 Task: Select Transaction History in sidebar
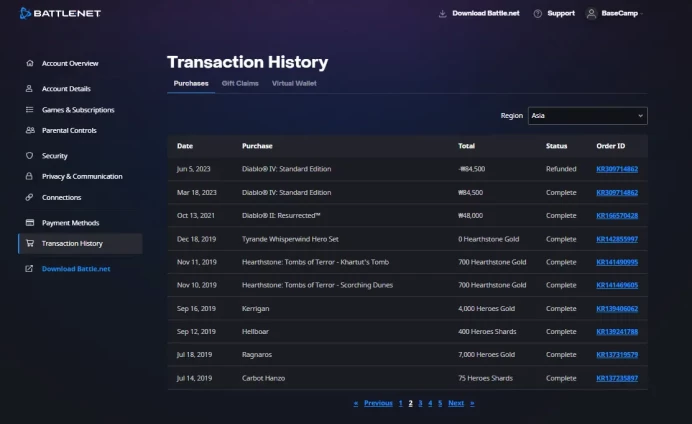[x=80, y=243]
